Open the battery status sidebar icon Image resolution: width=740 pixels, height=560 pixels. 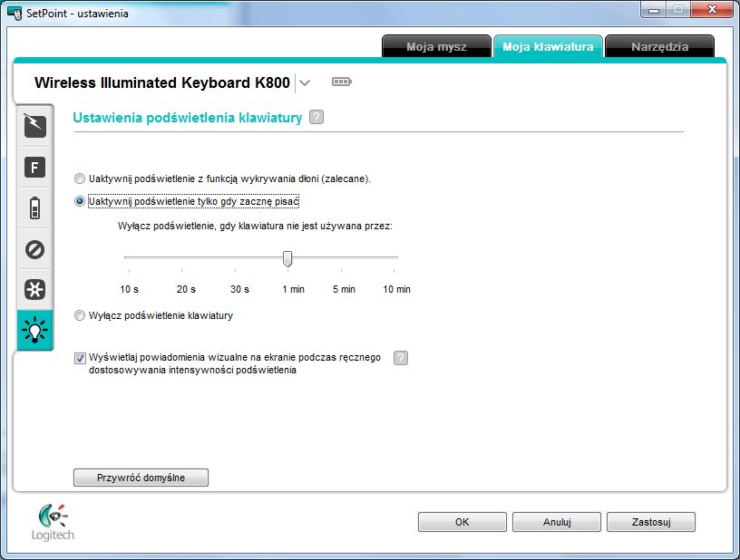(35, 208)
